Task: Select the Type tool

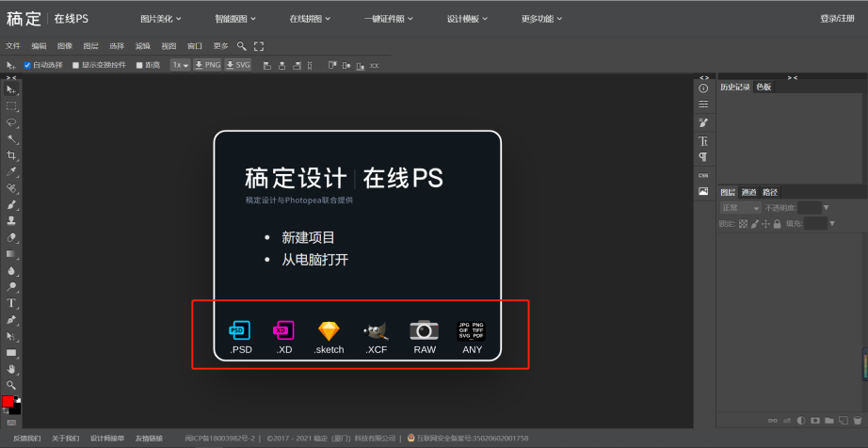Action: [x=11, y=303]
